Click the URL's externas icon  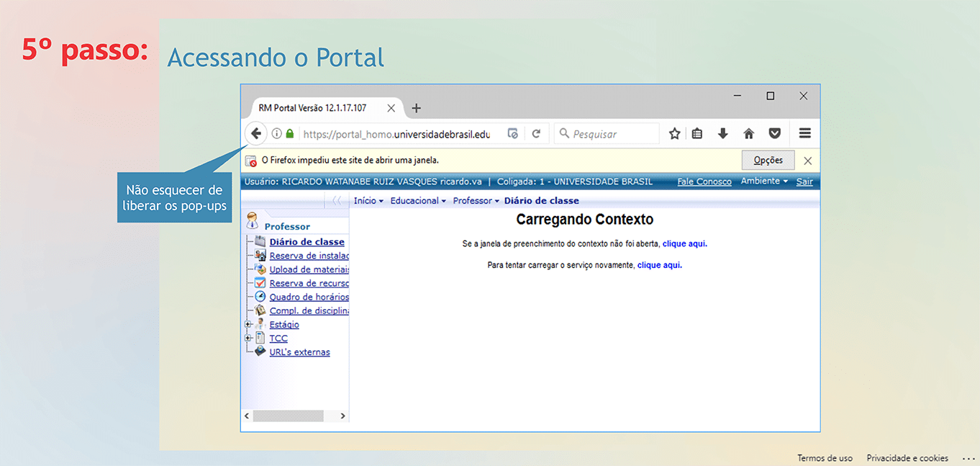(260, 351)
